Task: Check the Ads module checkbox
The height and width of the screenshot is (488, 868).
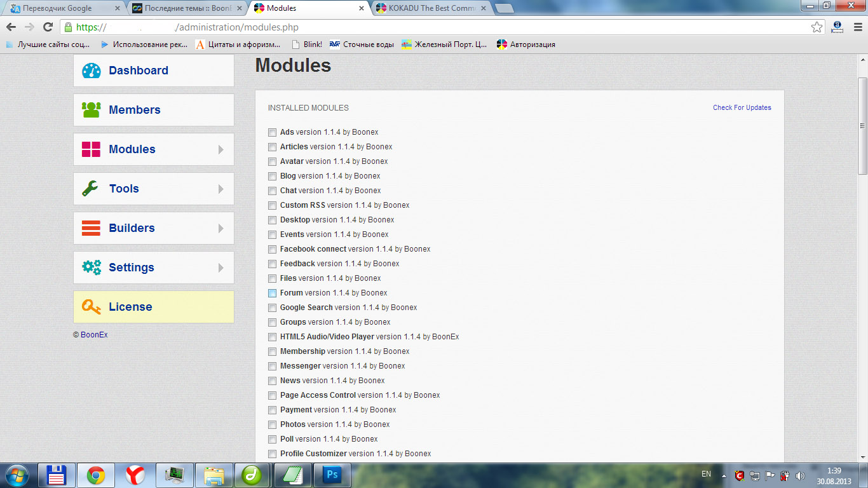Action: coord(272,132)
